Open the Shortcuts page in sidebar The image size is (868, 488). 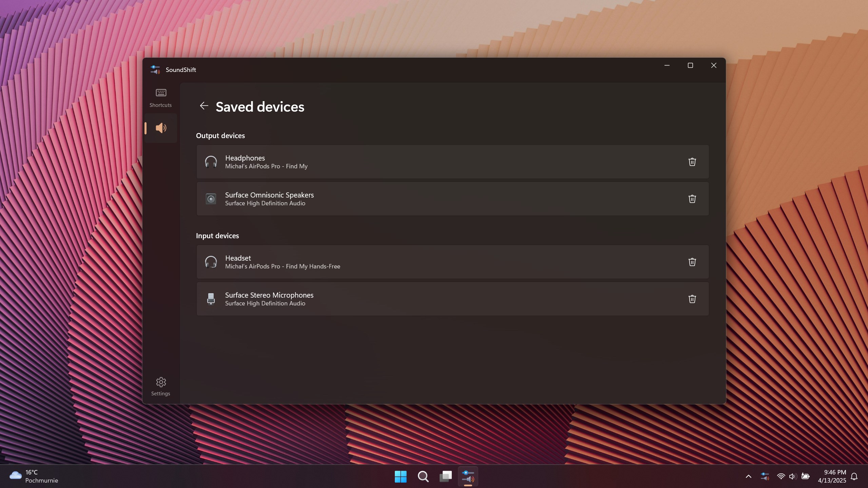pyautogui.click(x=161, y=98)
